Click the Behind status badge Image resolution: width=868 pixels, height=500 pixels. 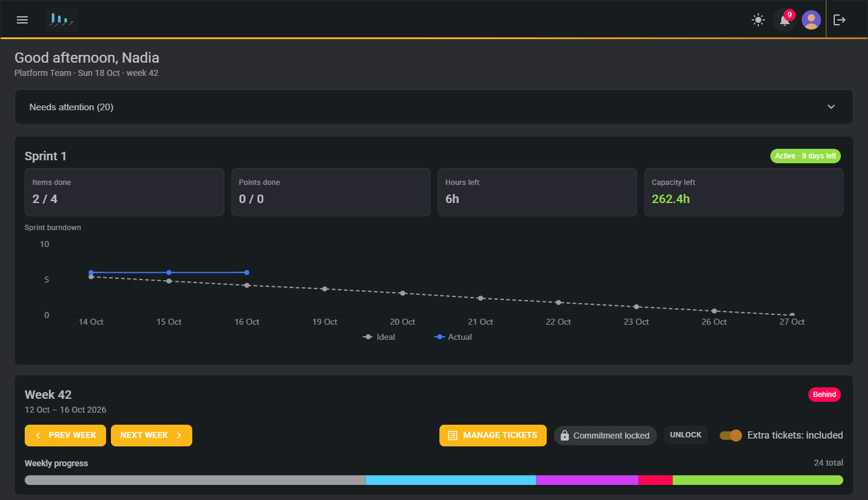(825, 395)
